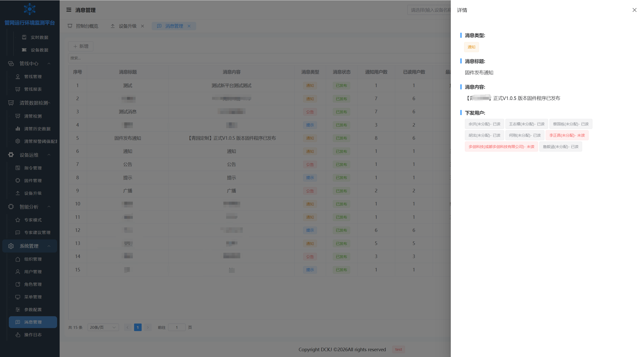Click the 测试消息 title in row 3
The image size is (644, 357).
point(128,112)
